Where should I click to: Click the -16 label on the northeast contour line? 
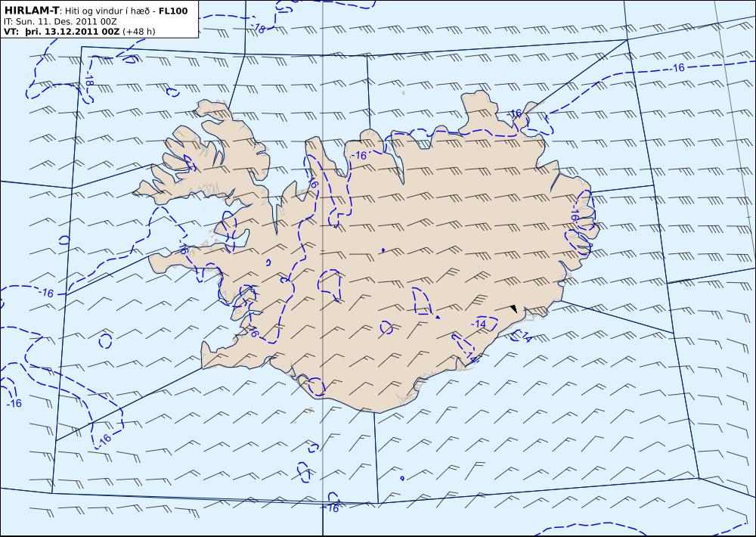[x=678, y=68]
